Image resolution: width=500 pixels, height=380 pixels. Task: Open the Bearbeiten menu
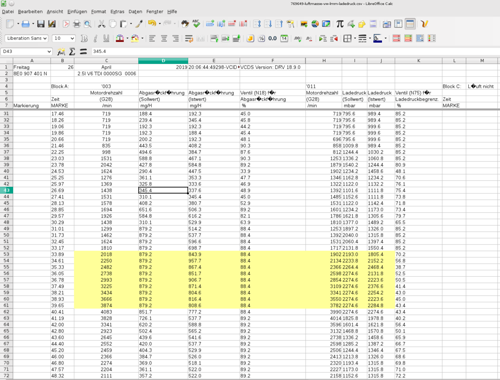coord(30,12)
